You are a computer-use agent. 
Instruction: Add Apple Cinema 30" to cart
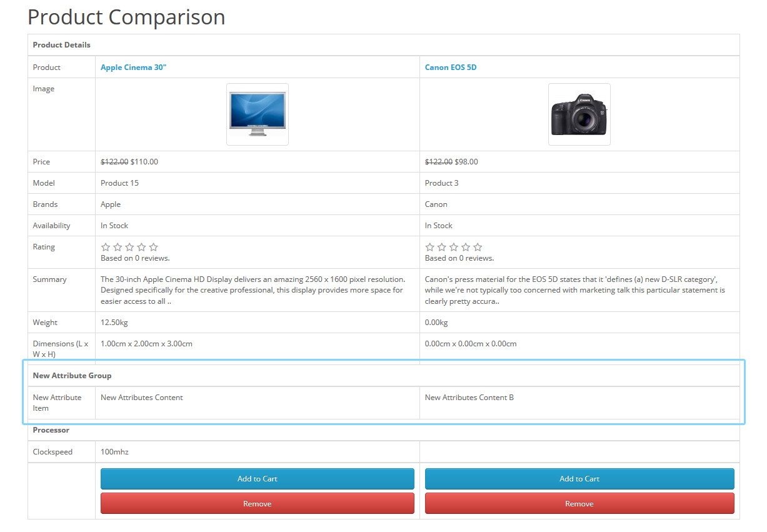pos(258,479)
